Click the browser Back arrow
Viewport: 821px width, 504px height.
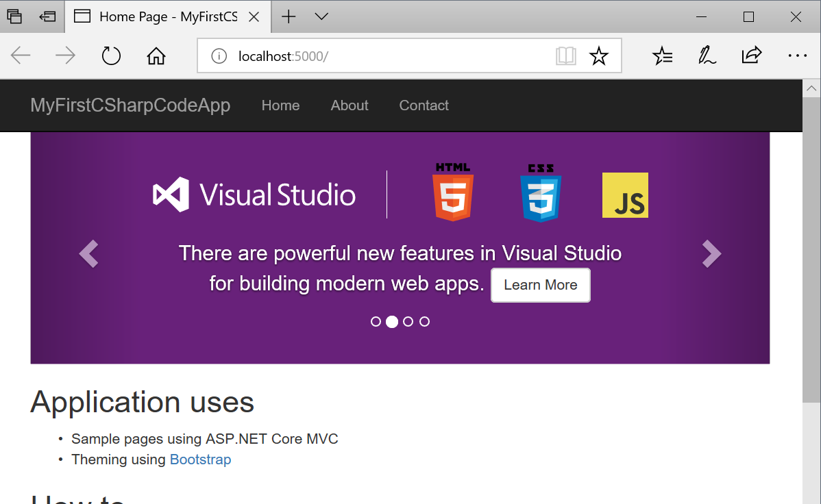click(x=21, y=55)
